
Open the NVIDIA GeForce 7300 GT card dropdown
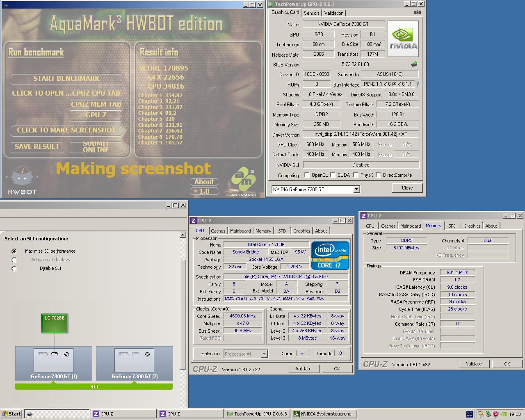[x=356, y=189]
